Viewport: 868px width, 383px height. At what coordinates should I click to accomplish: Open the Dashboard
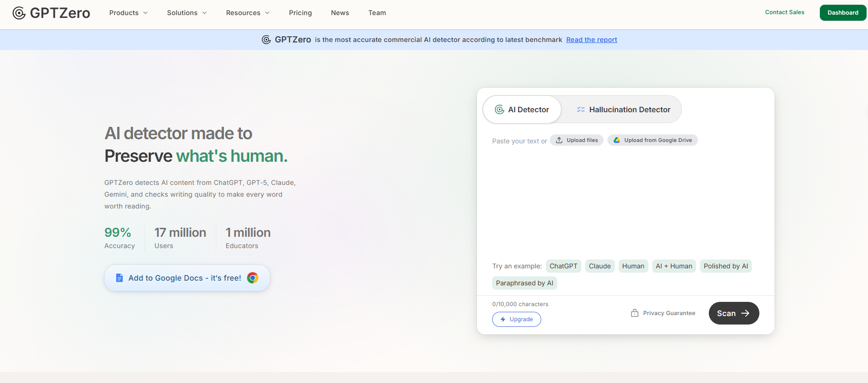[x=843, y=13]
